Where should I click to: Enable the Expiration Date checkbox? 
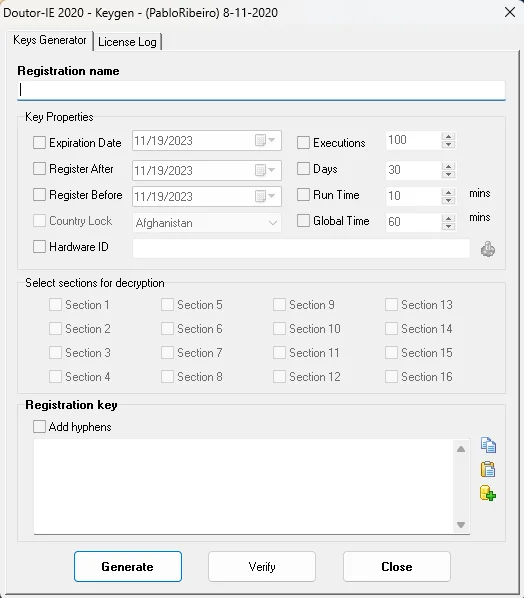pyautogui.click(x=39, y=143)
